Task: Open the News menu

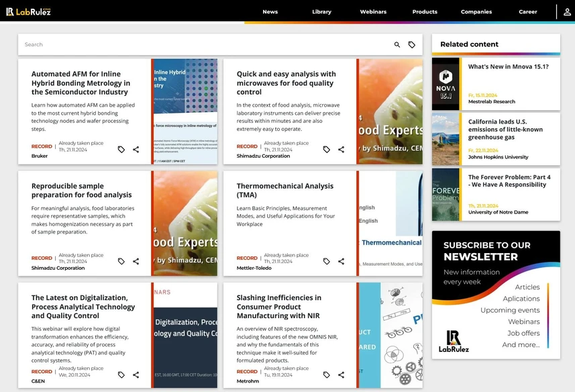Action: coord(270,11)
